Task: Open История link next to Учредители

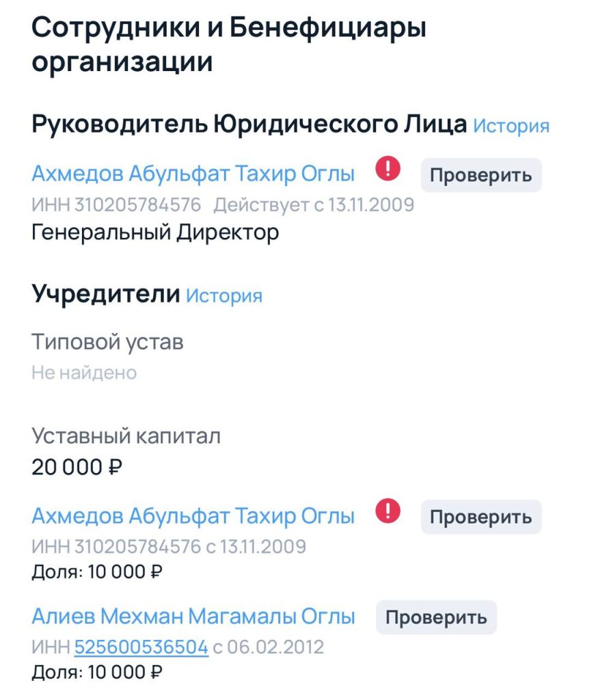Action: [x=224, y=296]
